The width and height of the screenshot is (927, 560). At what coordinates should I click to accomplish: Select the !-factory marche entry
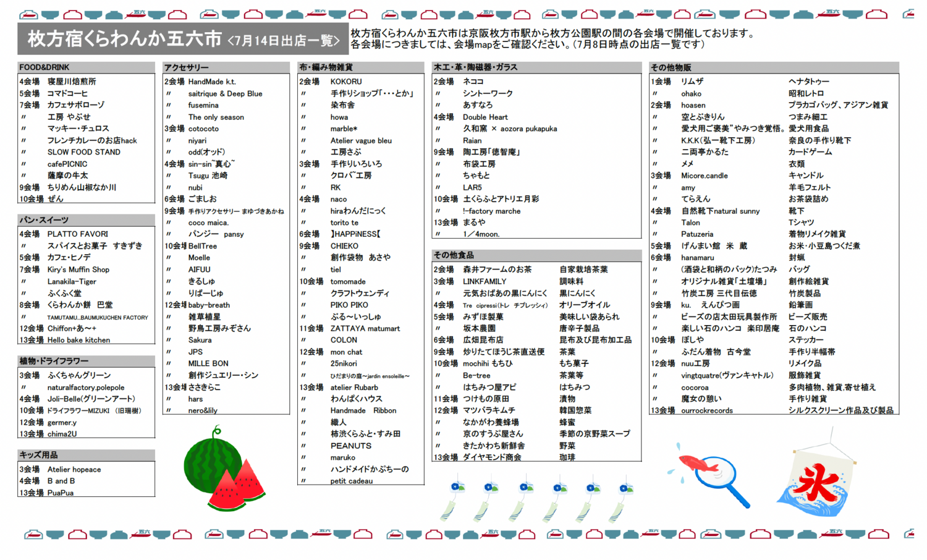click(x=491, y=211)
